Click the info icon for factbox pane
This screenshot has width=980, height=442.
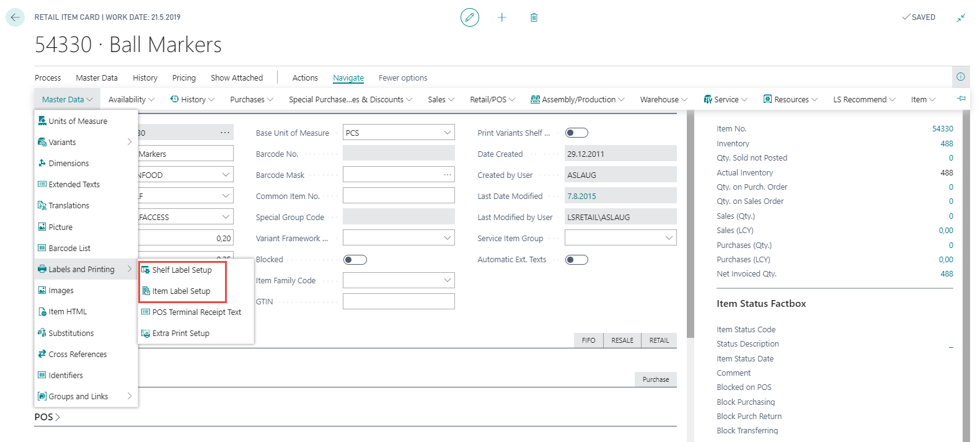click(960, 77)
